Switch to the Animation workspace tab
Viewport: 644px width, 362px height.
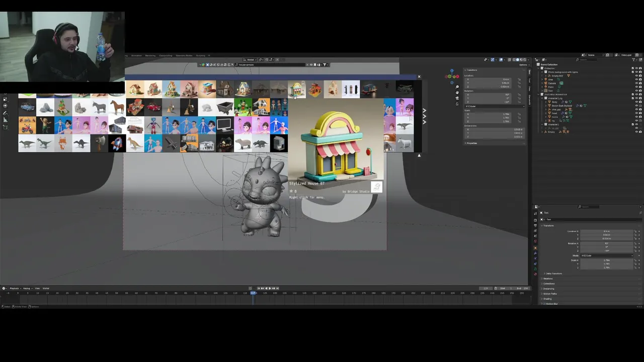pyautogui.click(x=136, y=55)
